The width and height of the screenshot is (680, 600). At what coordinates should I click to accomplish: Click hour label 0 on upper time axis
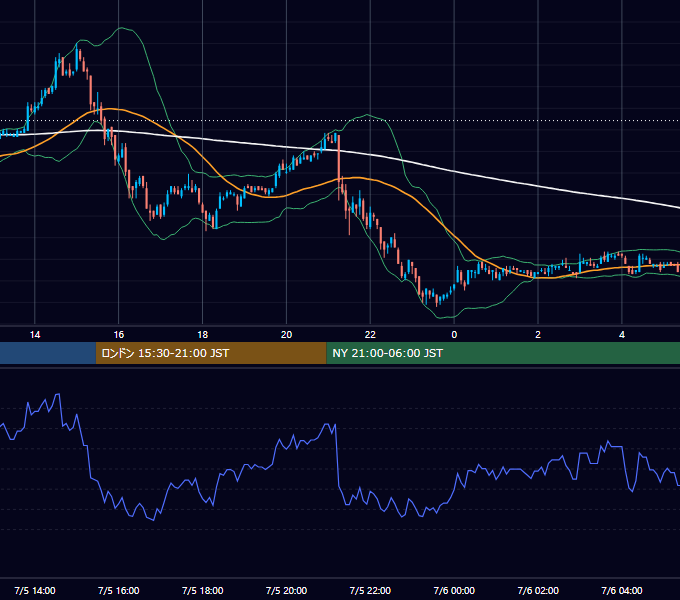click(454, 335)
